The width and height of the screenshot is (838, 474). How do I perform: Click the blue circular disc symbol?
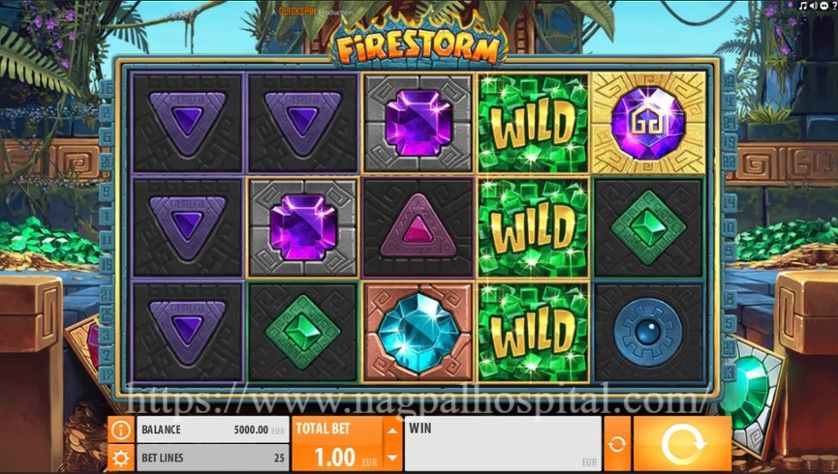[648, 332]
